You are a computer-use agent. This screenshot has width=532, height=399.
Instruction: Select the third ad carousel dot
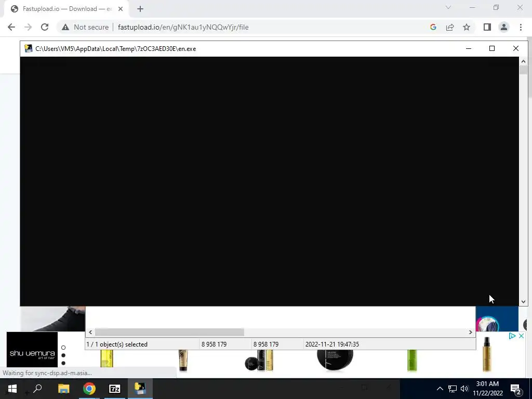(63, 363)
